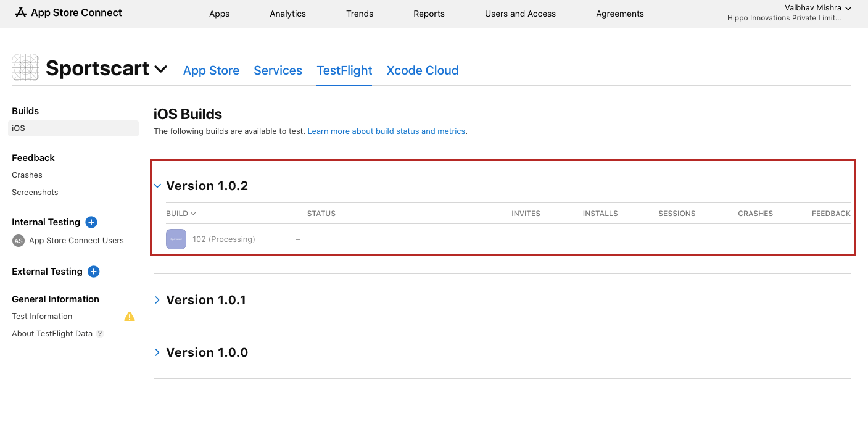This screenshot has width=868, height=448.
Task: Click the Version 1.0.2 heading
Action: pyautogui.click(x=207, y=186)
